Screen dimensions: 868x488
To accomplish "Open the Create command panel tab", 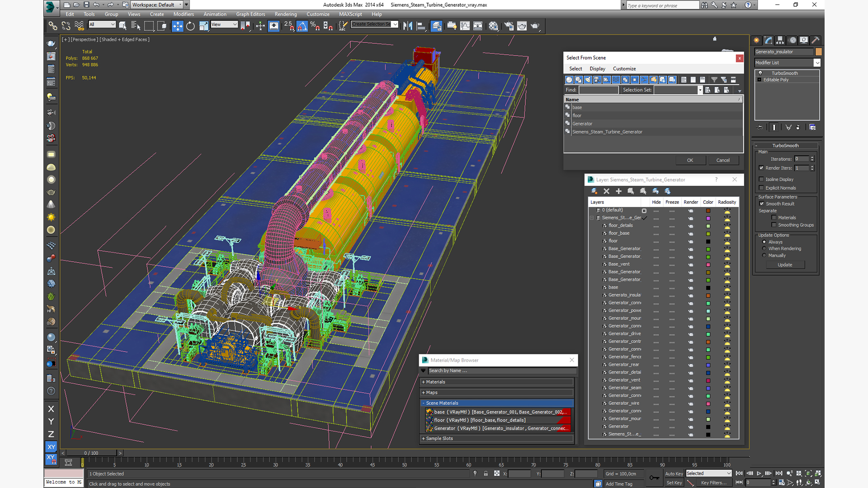I will 756,40.
